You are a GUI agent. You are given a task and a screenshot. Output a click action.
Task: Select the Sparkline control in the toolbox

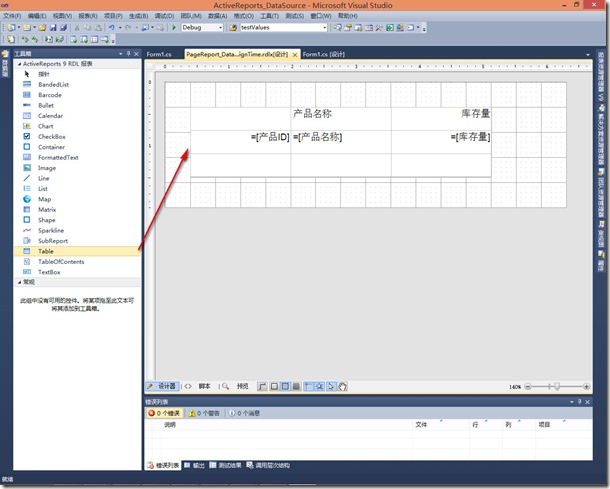(77, 231)
